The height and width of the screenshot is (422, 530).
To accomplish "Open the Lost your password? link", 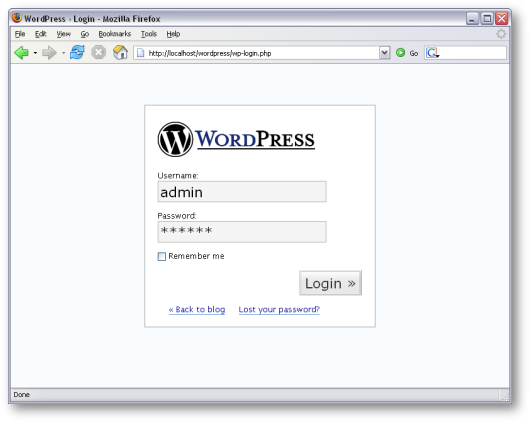I will 279,309.
